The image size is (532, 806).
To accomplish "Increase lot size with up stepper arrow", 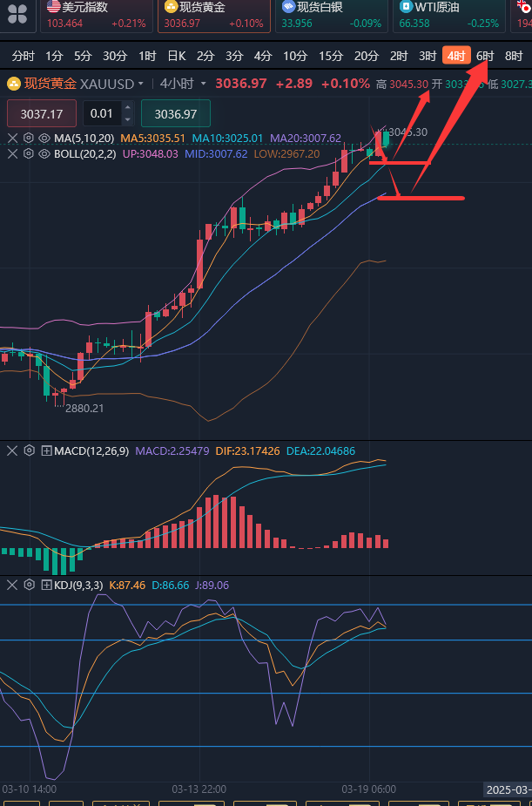I will [x=128, y=108].
